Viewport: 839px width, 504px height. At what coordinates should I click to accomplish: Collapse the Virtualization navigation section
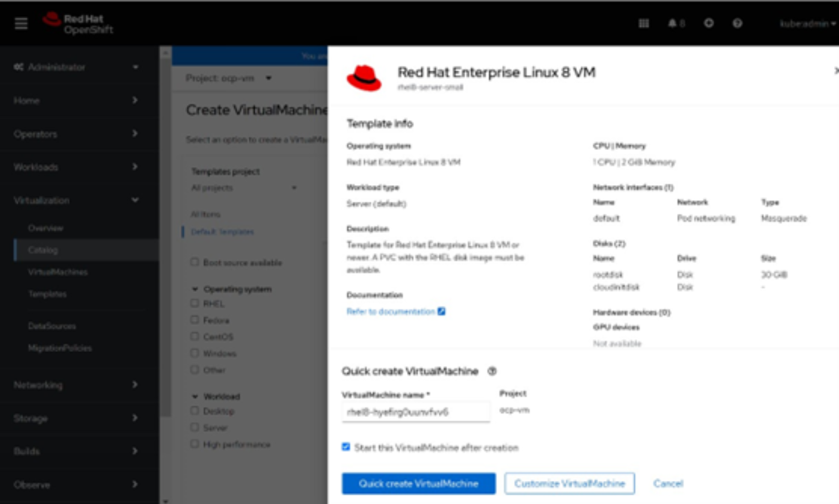click(76, 201)
